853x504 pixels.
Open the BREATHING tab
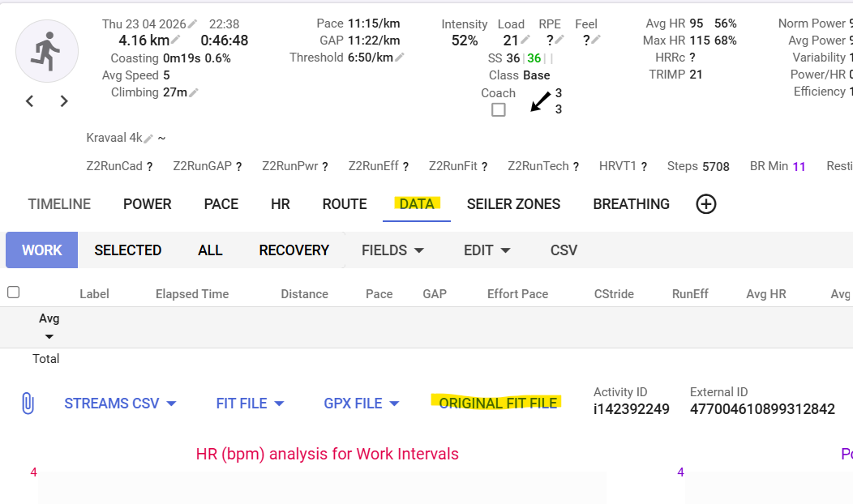(631, 204)
